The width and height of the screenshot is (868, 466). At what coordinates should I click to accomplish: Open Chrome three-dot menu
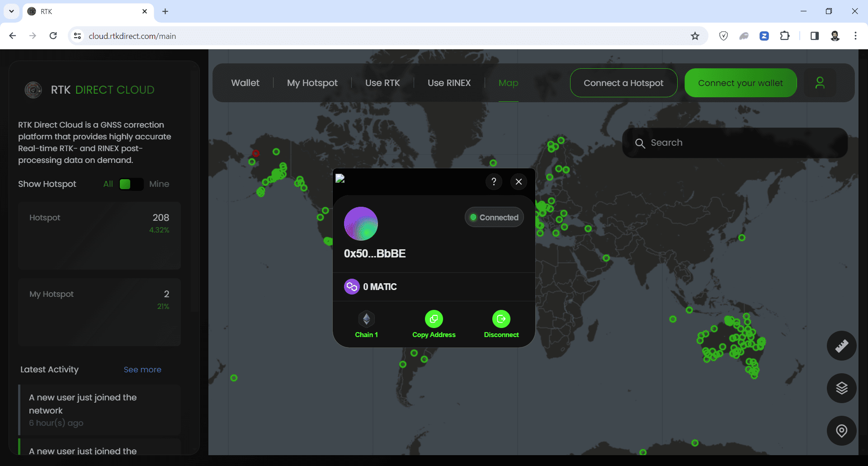click(855, 36)
